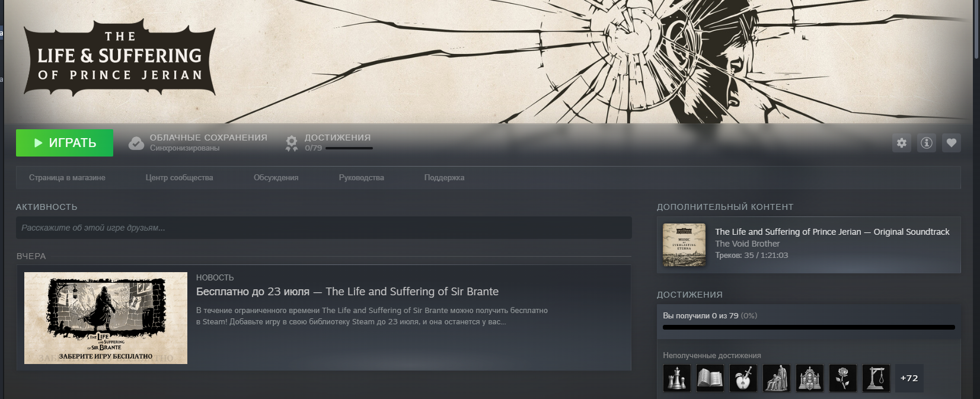Start the game with ИГРАТЬ button
980x399 pixels.
pyautogui.click(x=65, y=143)
